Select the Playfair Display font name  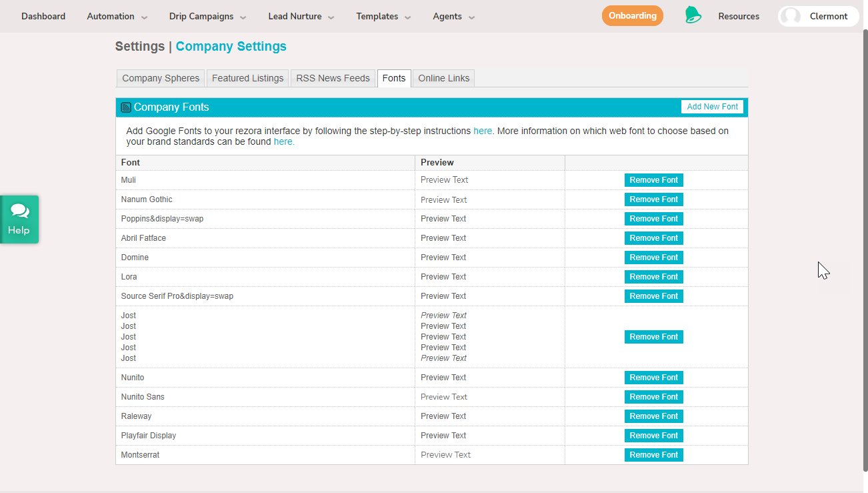pos(149,436)
